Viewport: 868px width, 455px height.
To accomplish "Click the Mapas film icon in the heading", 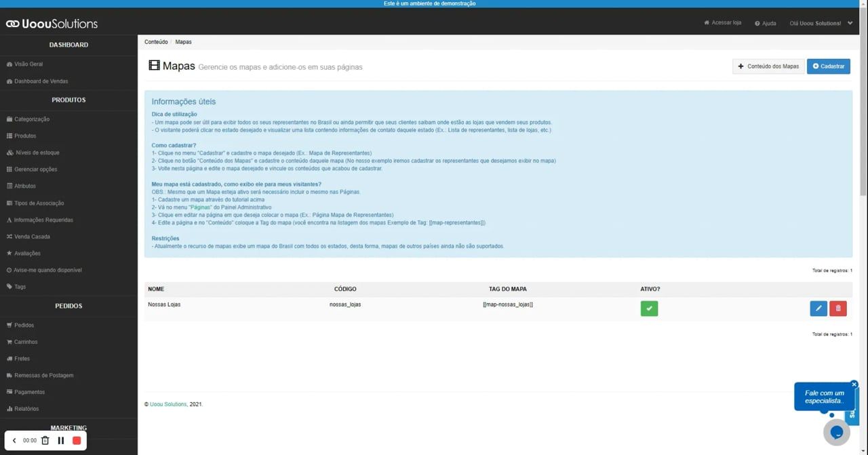I will [x=154, y=66].
